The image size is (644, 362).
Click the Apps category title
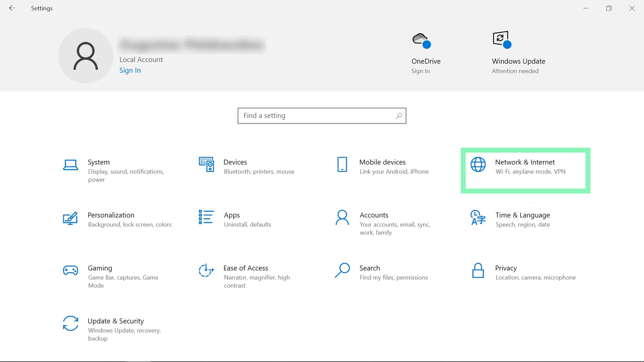pyautogui.click(x=232, y=215)
